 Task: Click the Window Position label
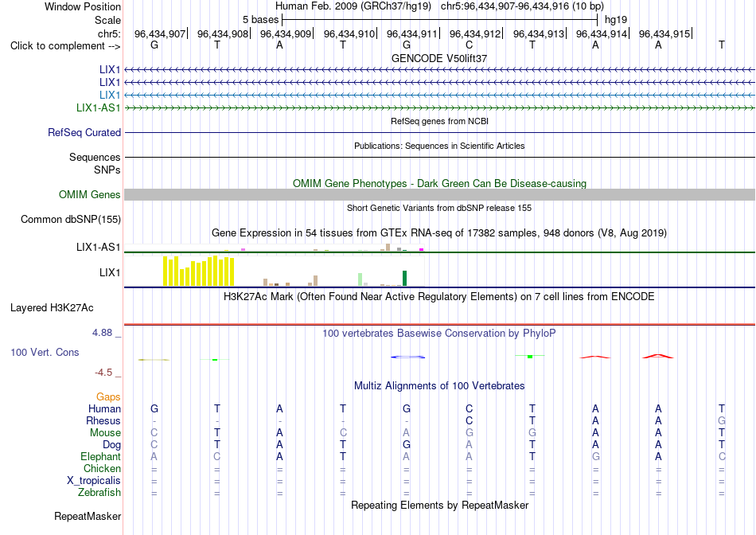click(x=83, y=6)
